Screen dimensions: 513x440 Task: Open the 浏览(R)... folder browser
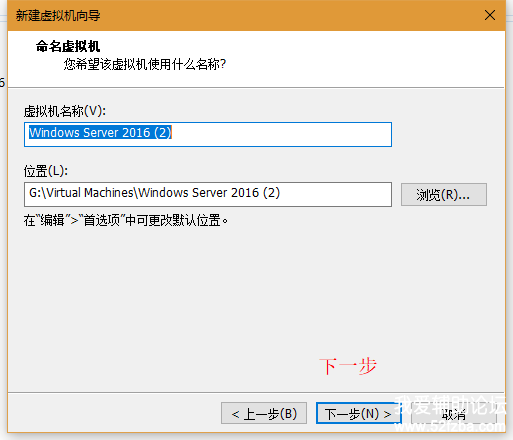[444, 194]
